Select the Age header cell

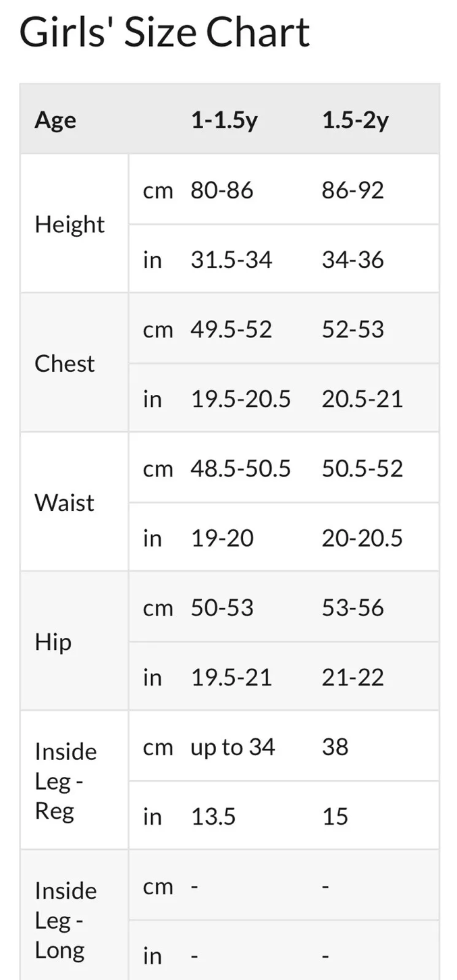[x=55, y=120]
